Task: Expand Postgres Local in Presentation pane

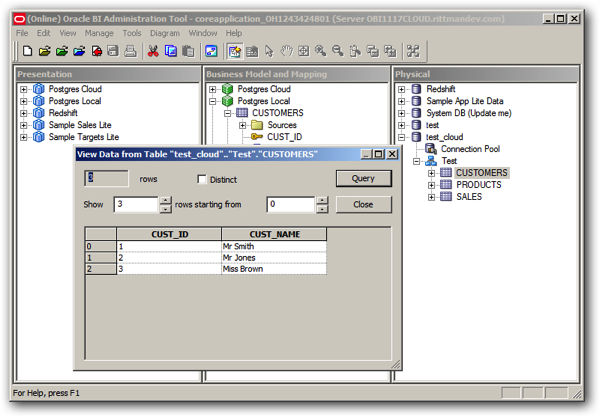Action: pyautogui.click(x=24, y=101)
